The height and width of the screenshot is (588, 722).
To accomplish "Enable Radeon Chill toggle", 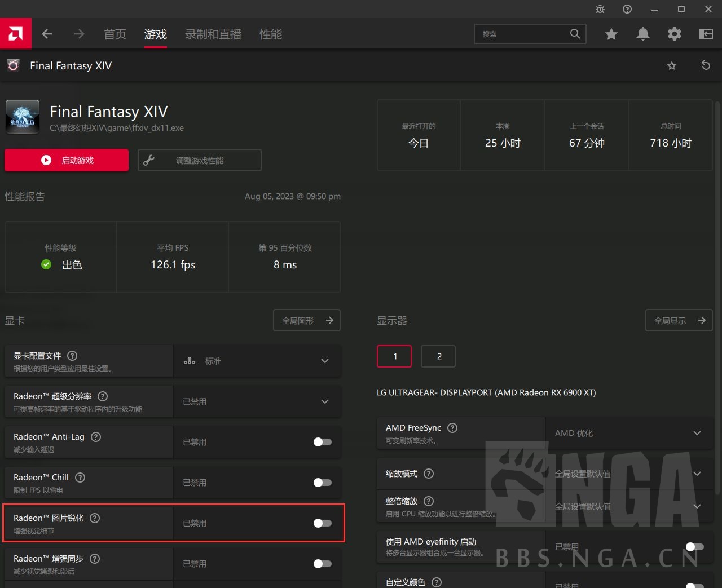I will pyautogui.click(x=322, y=483).
